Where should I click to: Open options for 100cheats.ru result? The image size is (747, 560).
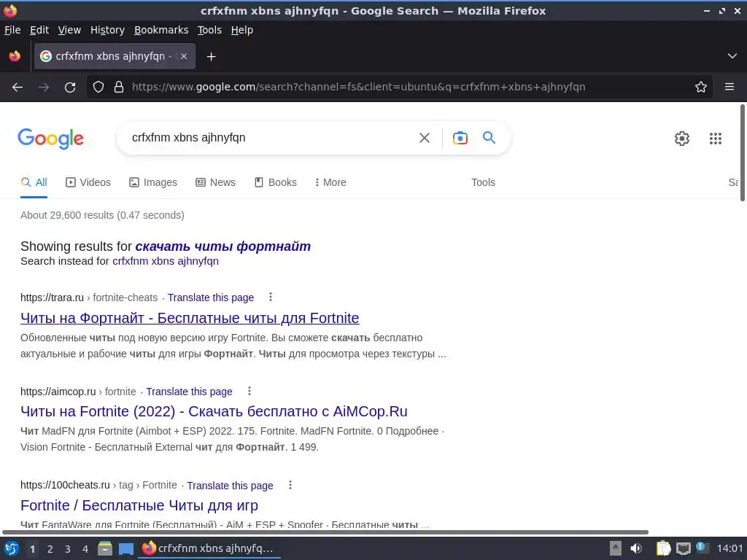[290, 485]
